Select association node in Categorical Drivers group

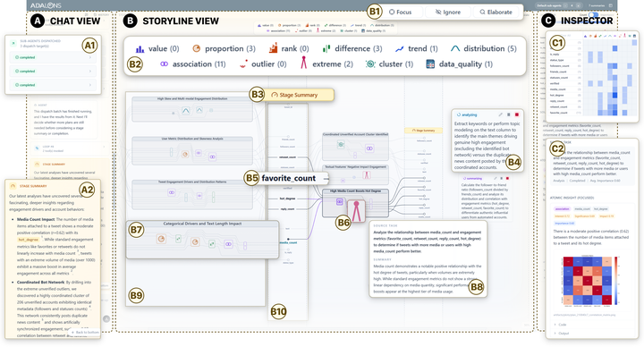pyautogui.click(x=228, y=244)
